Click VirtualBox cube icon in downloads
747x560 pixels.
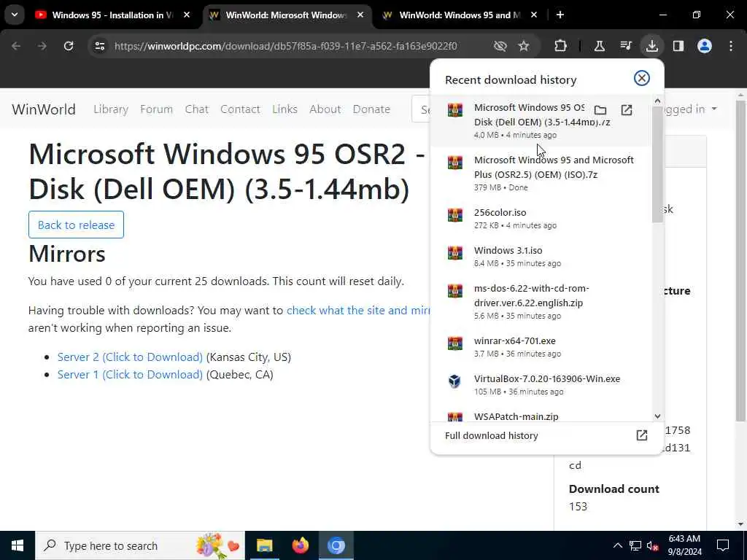click(x=455, y=381)
